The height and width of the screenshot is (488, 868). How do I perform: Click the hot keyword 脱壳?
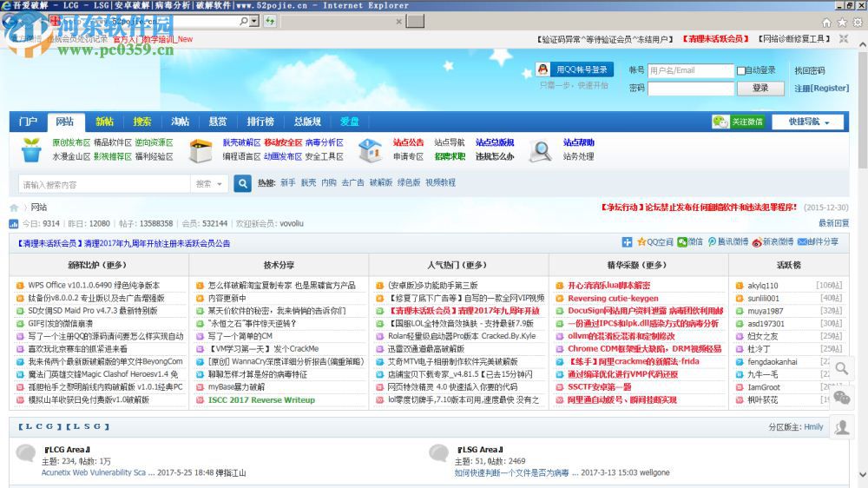click(308, 183)
